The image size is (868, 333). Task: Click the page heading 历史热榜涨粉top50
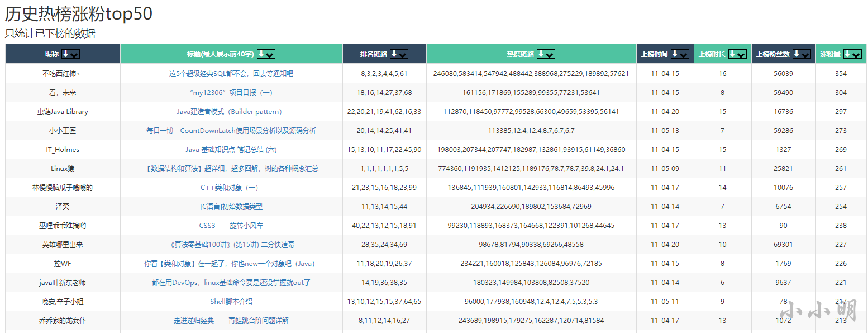(x=79, y=14)
